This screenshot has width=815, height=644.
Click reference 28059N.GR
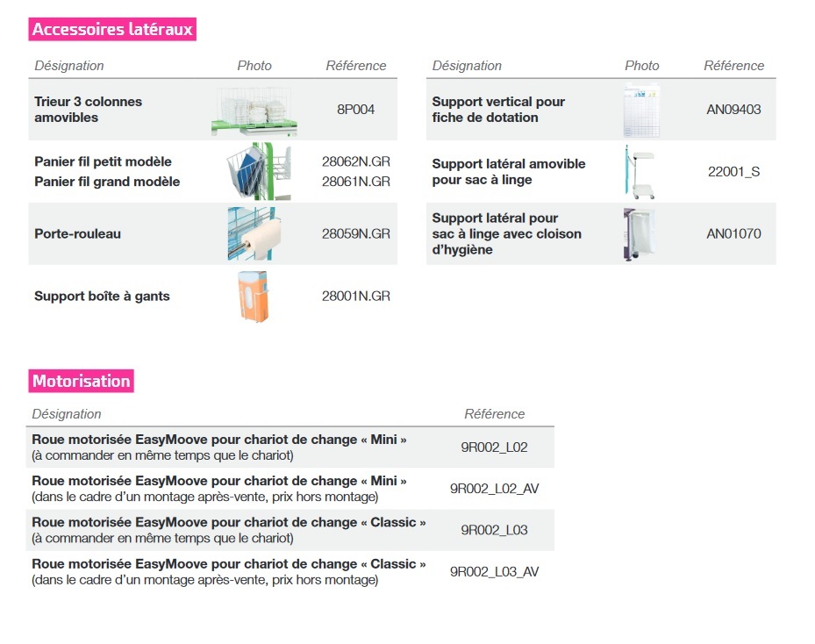pyautogui.click(x=355, y=234)
